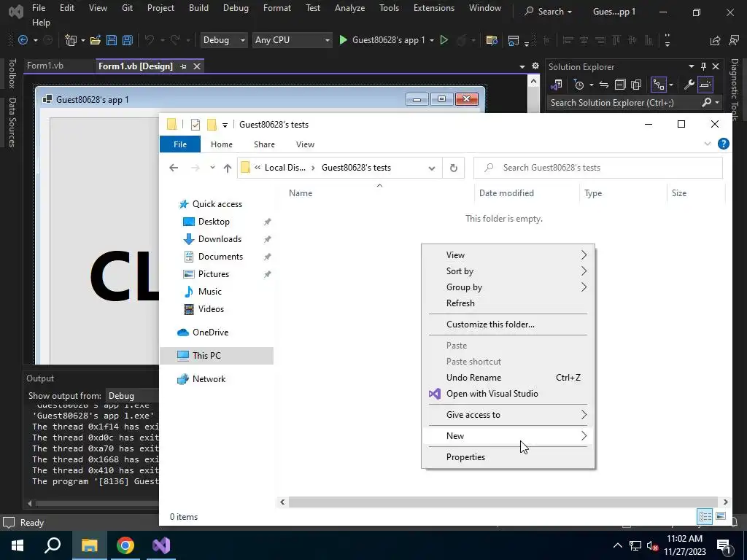Viewport: 747px width, 560px height.
Task: Switch to large icons view in File Explorer
Action: coord(721,516)
